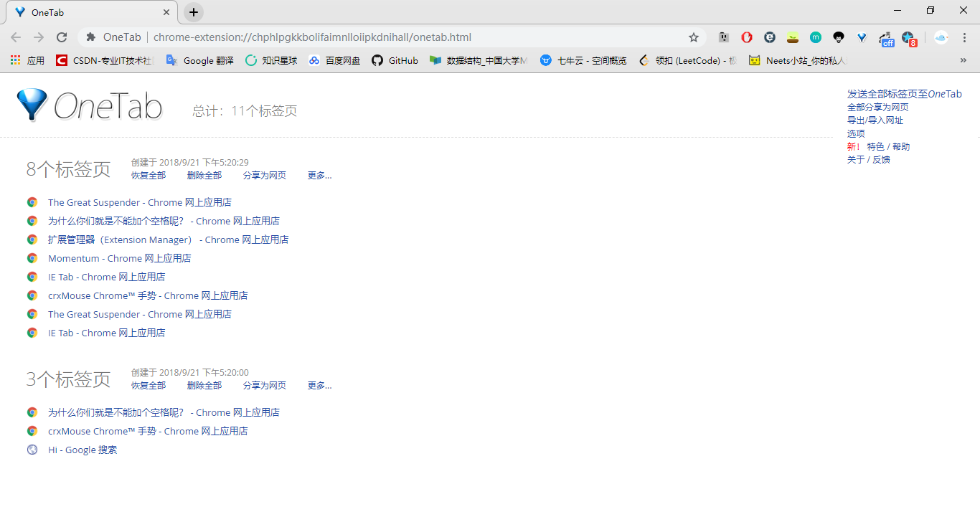The image size is (980, 522).
Task: Click the extension puzzle icon in address bar
Action: pos(90,37)
